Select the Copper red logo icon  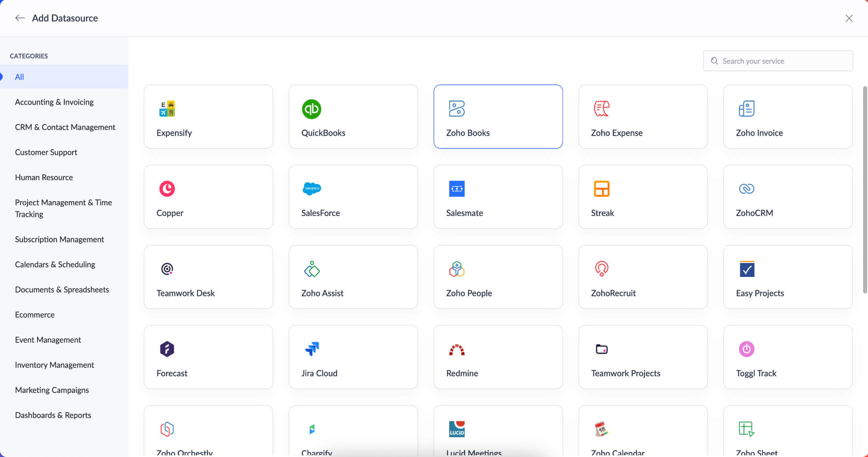click(x=167, y=189)
